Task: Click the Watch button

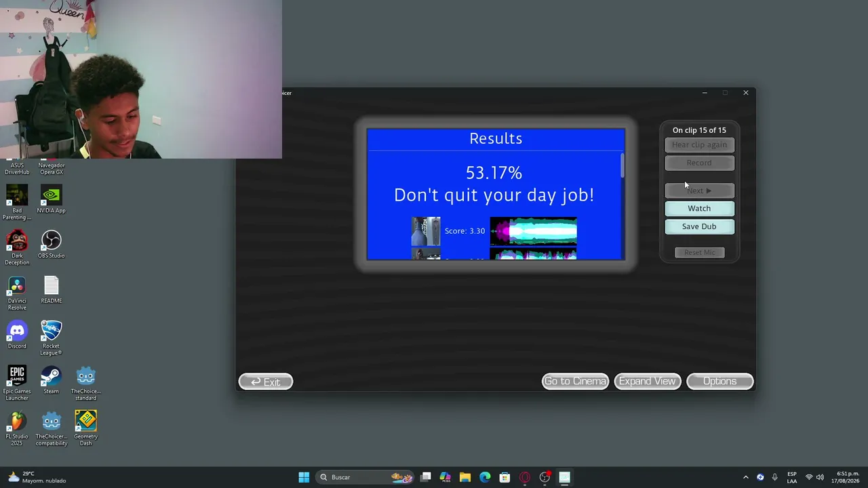Action: (x=699, y=208)
